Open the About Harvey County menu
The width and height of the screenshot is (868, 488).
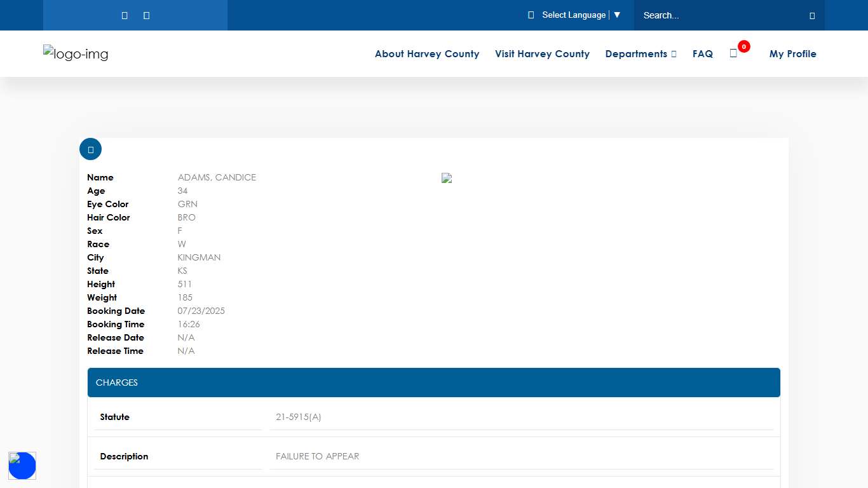click(427, 54)
